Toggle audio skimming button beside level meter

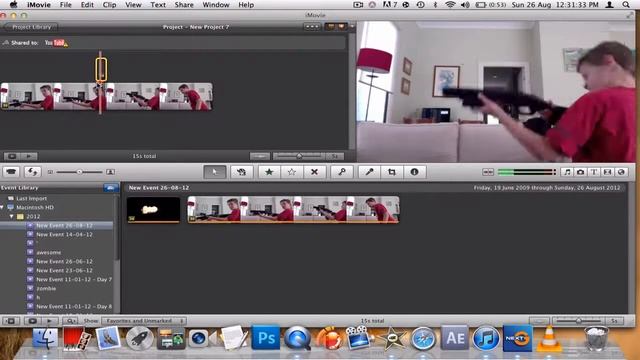488,172
